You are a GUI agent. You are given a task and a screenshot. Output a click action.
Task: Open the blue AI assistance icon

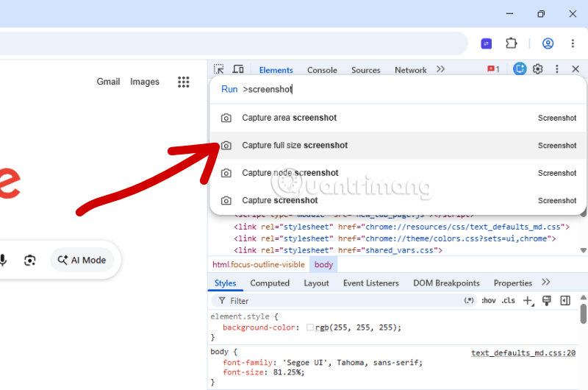pos(520,68)
